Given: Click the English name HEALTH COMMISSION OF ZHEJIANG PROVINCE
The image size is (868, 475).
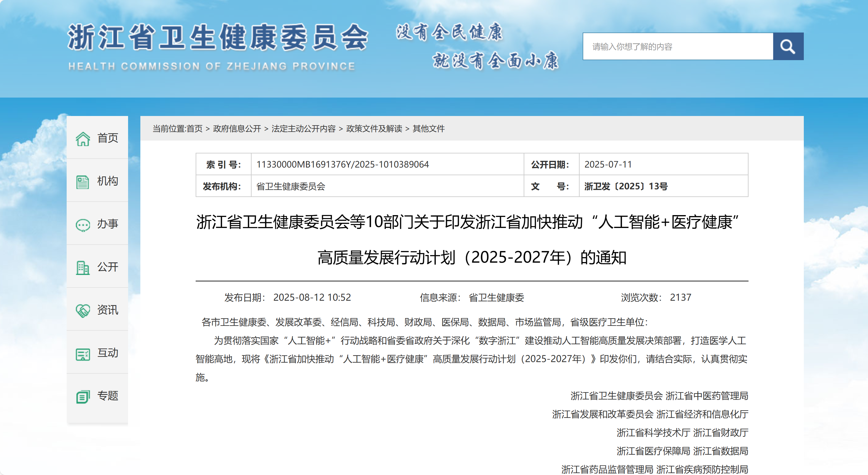Looking at the screenshot, I should pos(212,66).
